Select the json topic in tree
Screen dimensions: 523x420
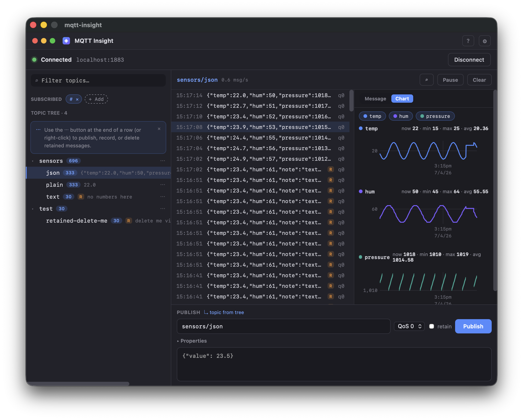[99, 173]
